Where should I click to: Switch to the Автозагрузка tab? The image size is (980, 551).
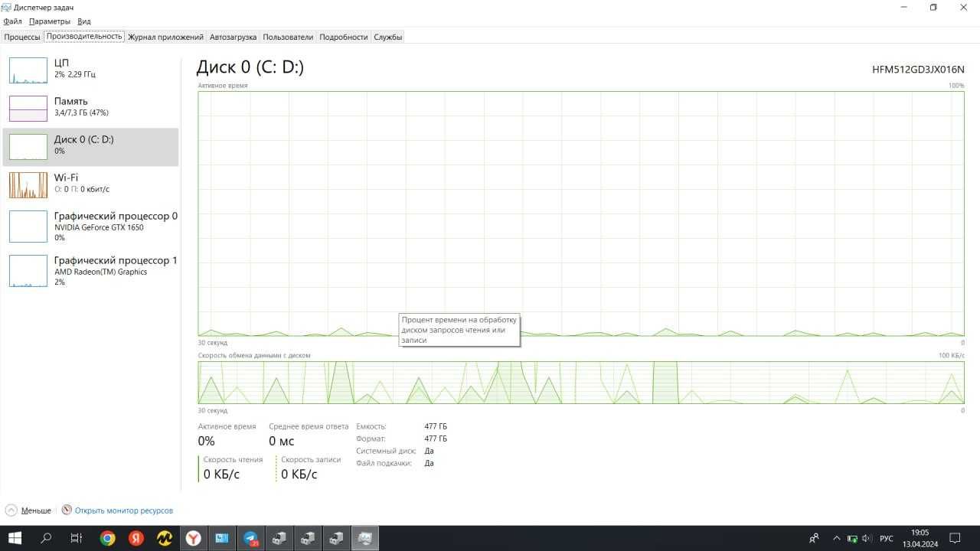(x=233, y=37)
